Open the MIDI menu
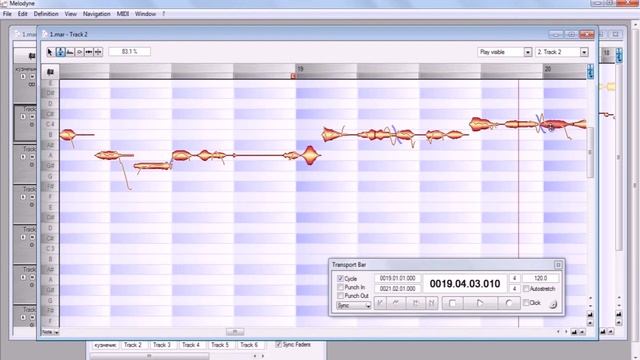640x360 pixels. click(x=122, y=14)
